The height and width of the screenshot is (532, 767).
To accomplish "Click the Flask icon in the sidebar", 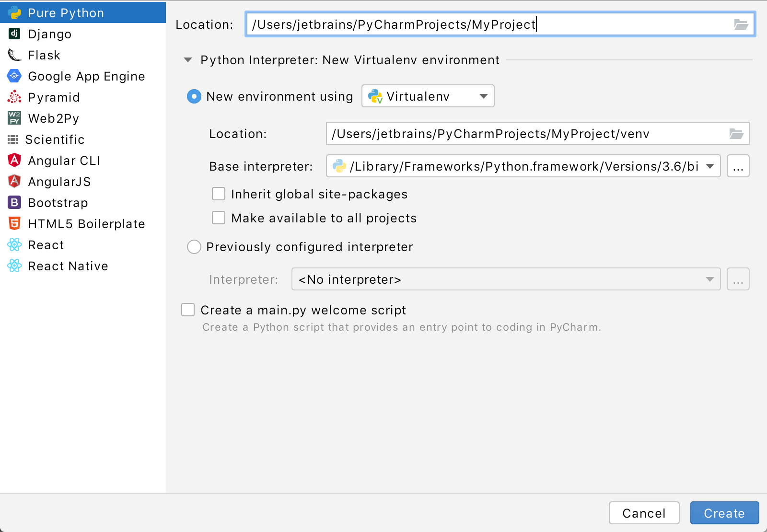I will (14, 55).
